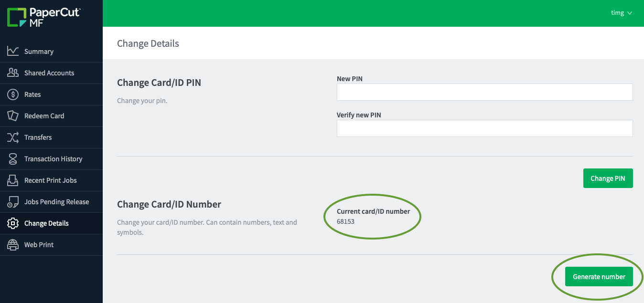This screenshot has height=303, width=644.
Task: Navigate to Transfers
Action: pos(51,137)
